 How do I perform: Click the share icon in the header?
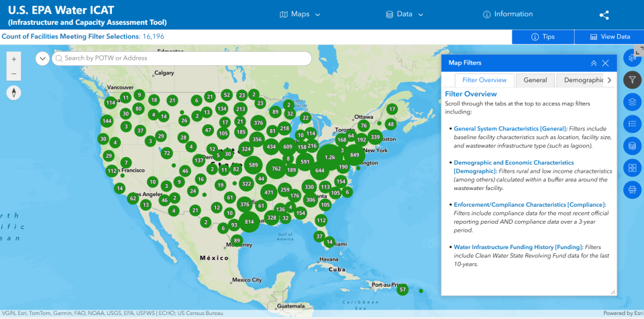[604, 15]
